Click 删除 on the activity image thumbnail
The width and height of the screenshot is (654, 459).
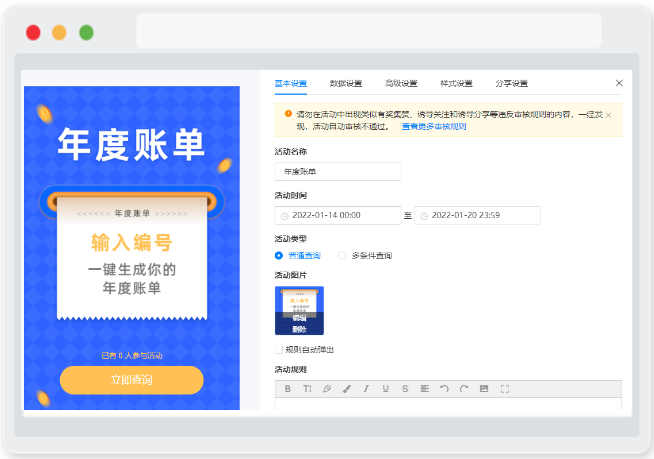click(299, 329)
